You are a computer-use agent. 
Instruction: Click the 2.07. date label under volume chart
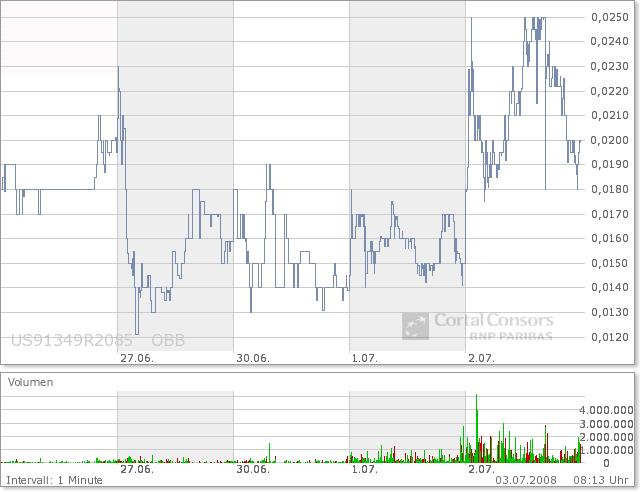click(x=481, y=469)
